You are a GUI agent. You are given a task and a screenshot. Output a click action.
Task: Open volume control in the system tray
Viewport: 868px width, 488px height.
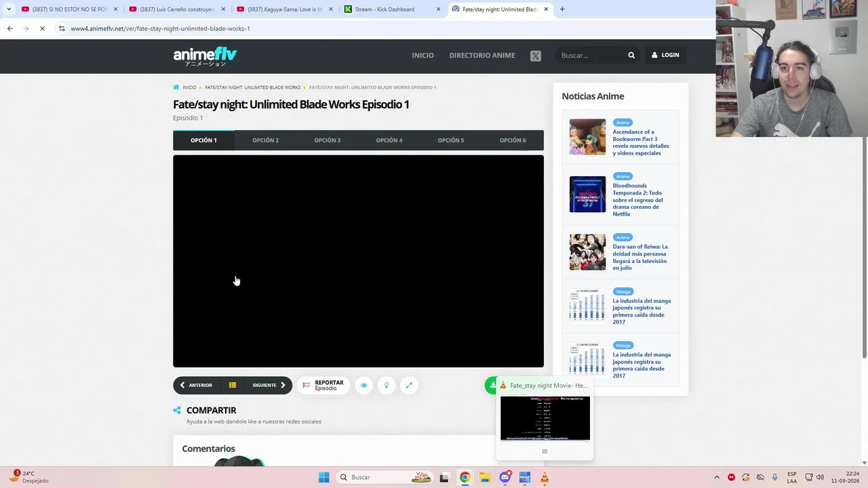pos(820,477)
